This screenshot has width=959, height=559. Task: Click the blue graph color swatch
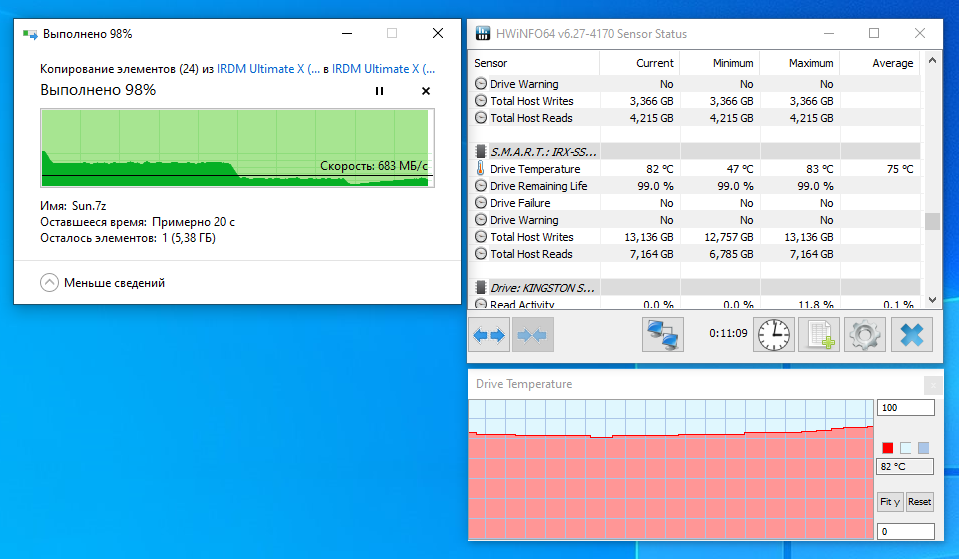[x=924, y=448]
